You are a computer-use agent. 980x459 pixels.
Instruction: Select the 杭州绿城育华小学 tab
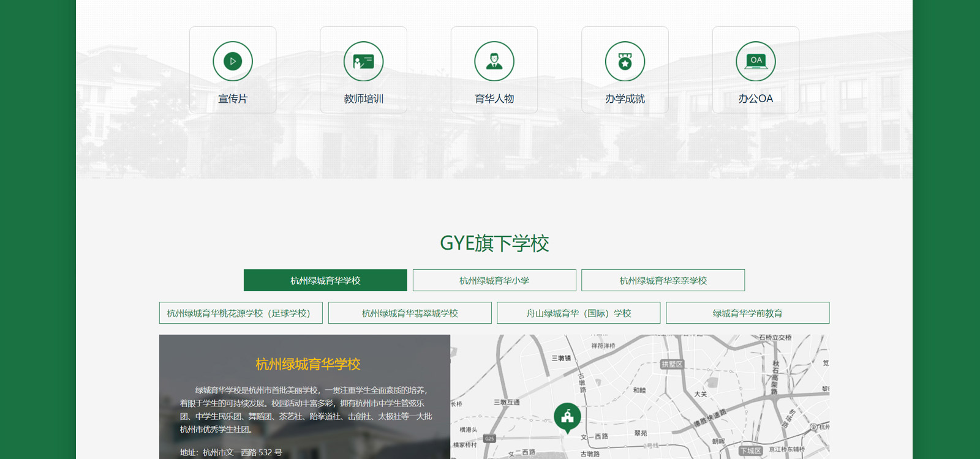click(494, 280)
